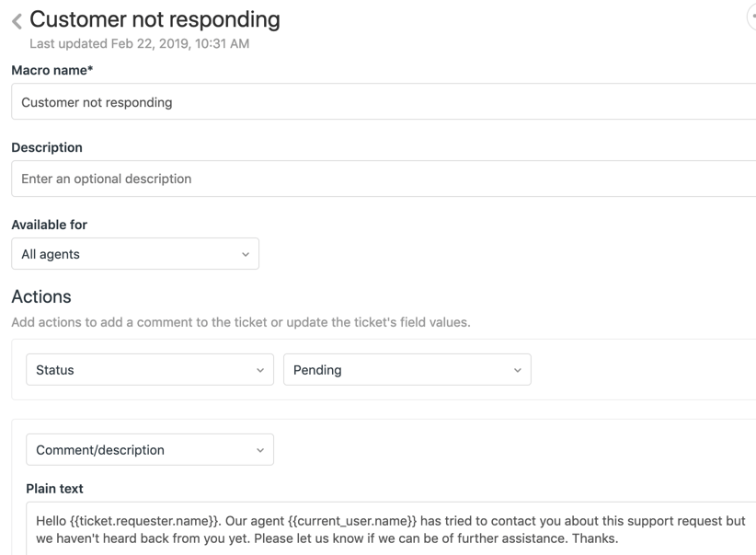Click the chevron on the Status dropdown
This screenshot has width=756, height=555.
(260, 369)
